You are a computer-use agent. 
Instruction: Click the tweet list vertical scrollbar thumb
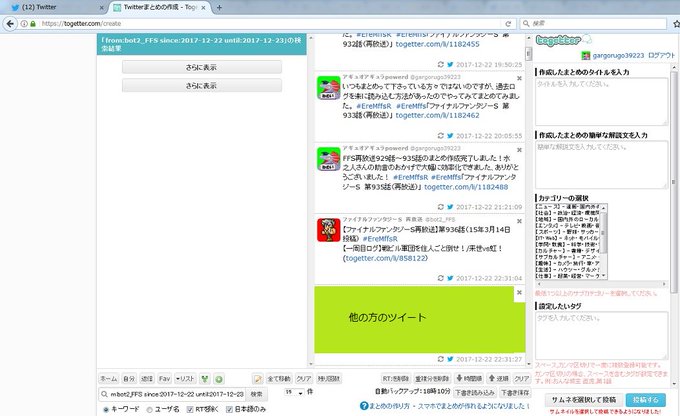tap(528, 54)
